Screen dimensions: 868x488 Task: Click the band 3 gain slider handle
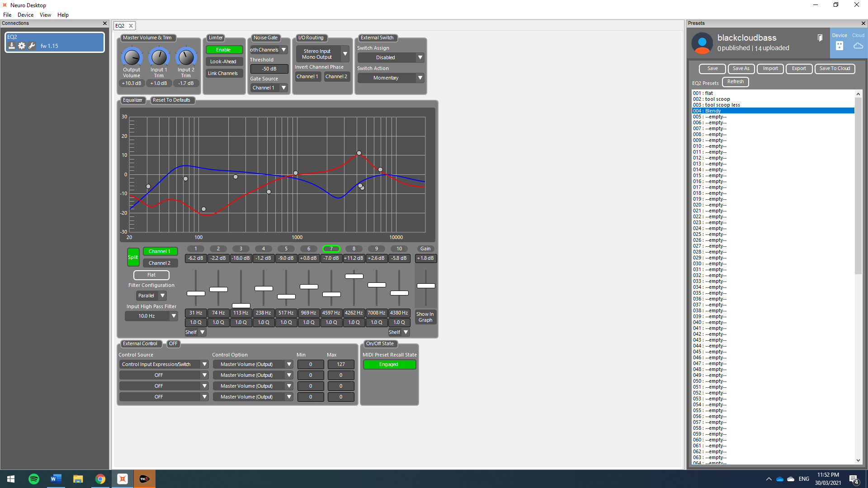click(241, 305)
